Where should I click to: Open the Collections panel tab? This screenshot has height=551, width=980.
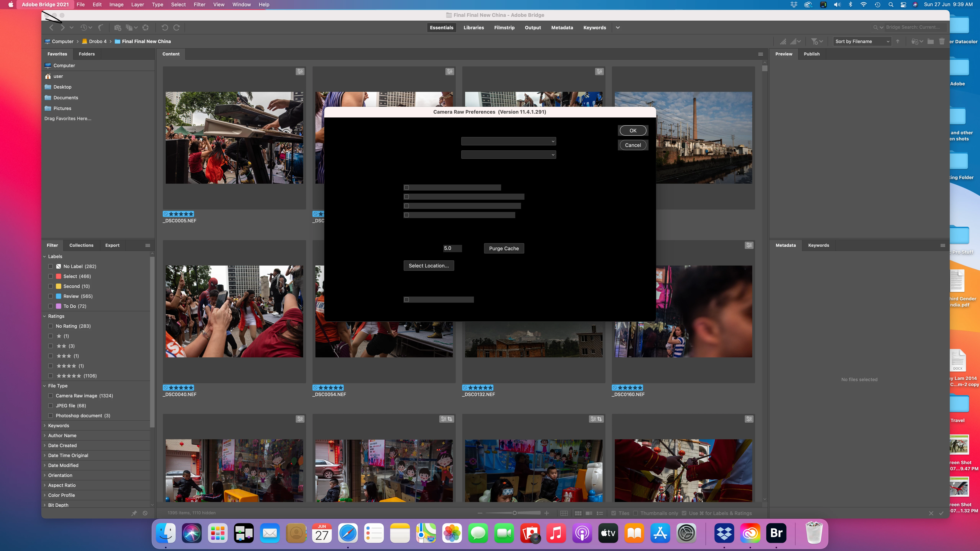pyautogui.click(x=81, y=245)
